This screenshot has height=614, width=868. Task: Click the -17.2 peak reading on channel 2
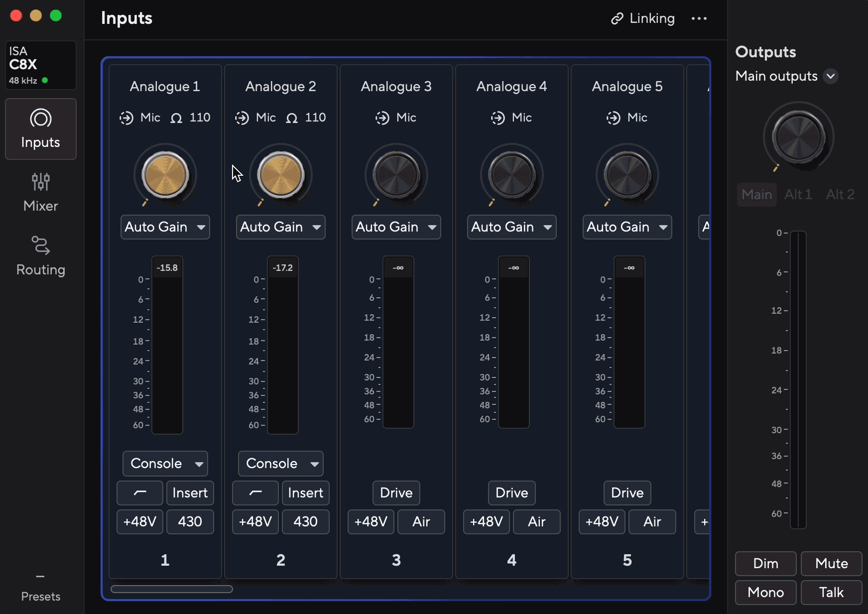(283, 268)
